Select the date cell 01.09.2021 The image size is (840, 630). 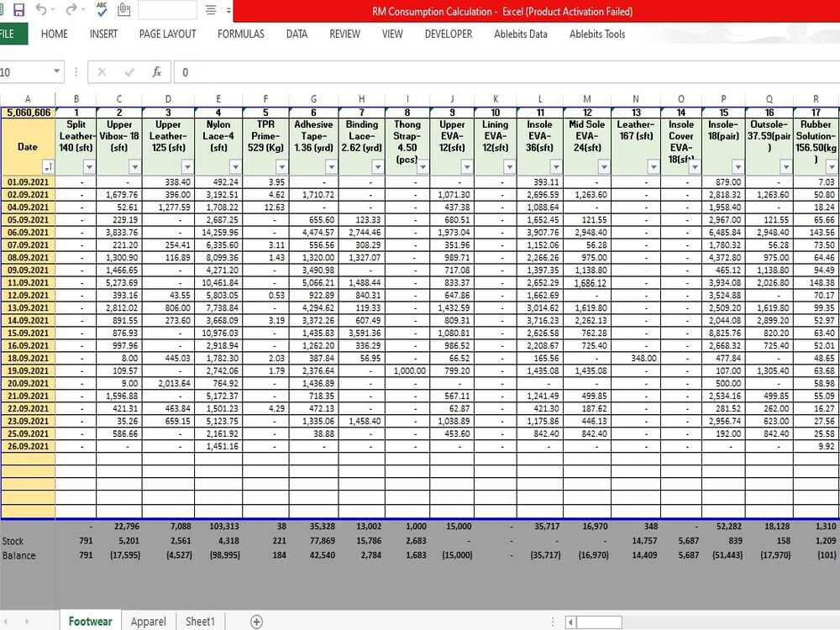(28, 182)
